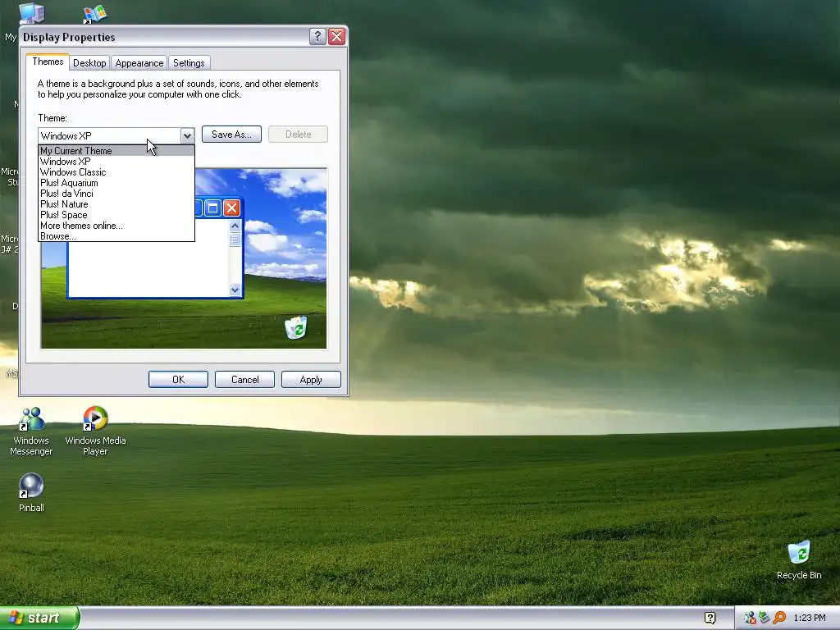Choose My Current Theme from the list
840x630 pixels.
pyautogui.click(x=116, y=151)
